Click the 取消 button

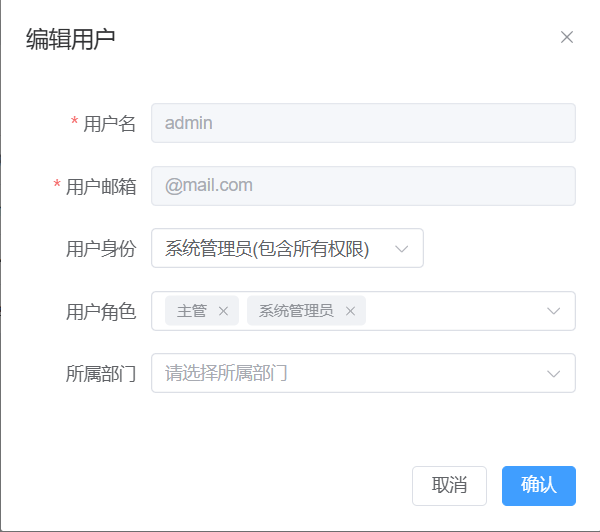pos(449,486)
